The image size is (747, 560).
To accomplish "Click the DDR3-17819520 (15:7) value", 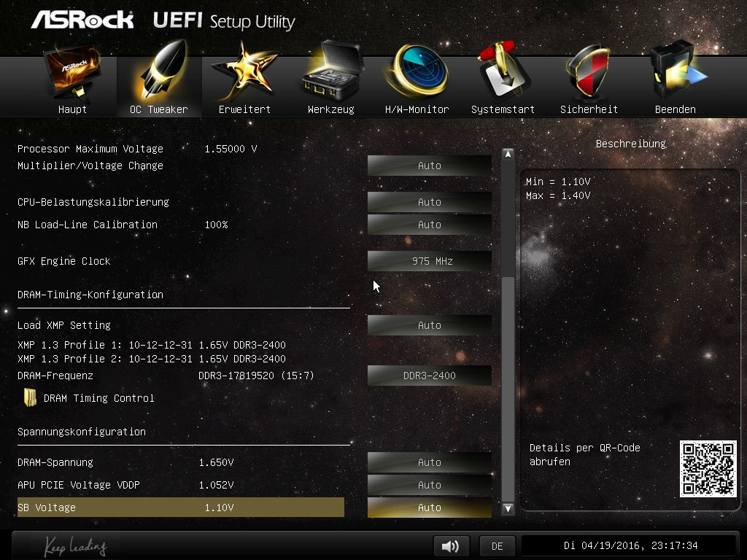I will tap(256, 376).
